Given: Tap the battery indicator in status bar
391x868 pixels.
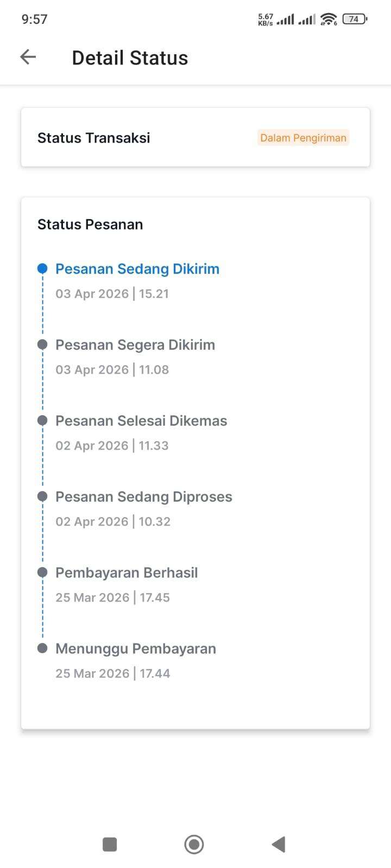Looking at the screenshot, I should point(355,19).
